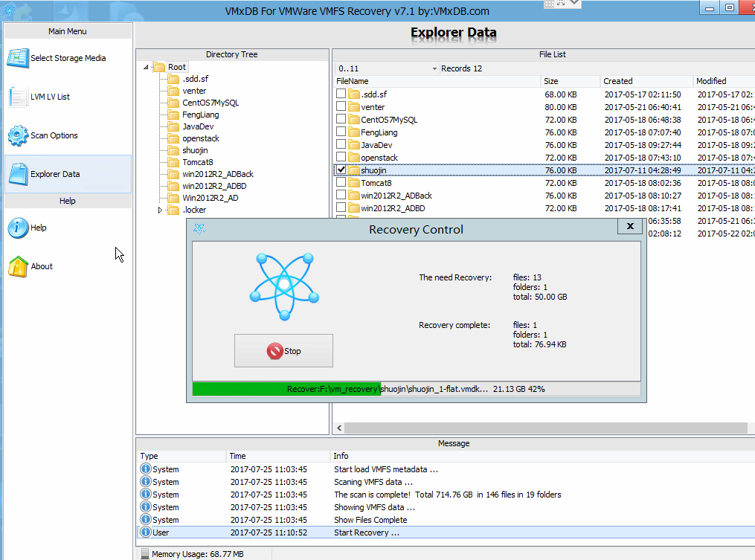Viewport: 755px width, 560px height.
Task: Sort file list by Size column
Action: [571, 81]
